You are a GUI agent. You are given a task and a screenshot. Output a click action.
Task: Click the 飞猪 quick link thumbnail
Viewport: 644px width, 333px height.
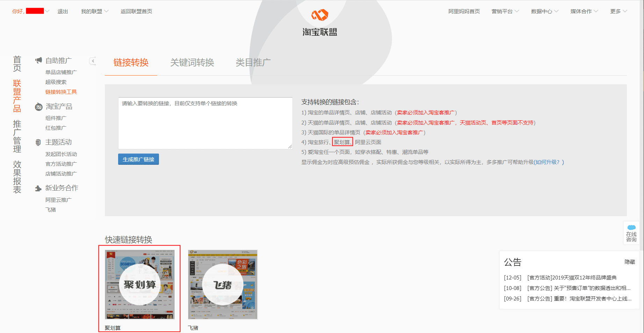[x=223, y=284]
